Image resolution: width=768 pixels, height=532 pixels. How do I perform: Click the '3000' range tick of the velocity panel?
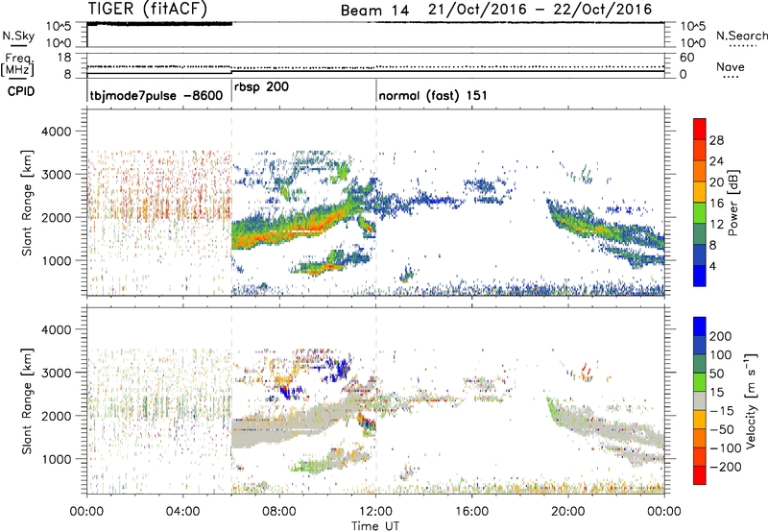click(56, 373)
